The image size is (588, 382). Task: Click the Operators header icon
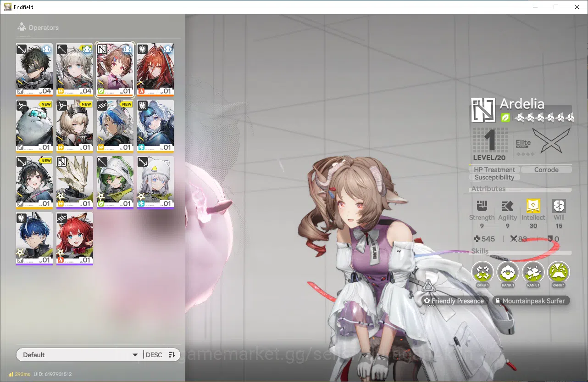click(x=21, y=28)
